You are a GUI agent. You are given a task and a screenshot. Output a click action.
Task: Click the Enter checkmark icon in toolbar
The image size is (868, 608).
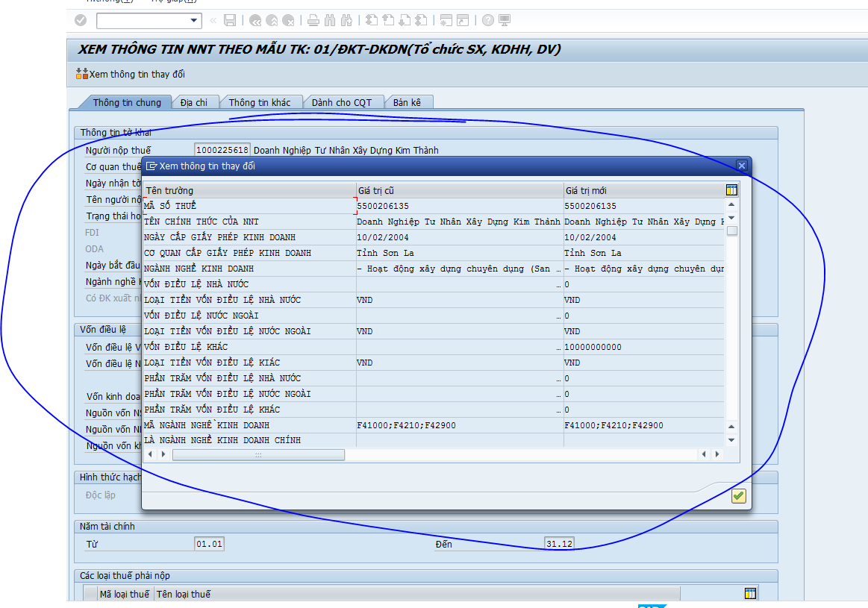point(81,20)
